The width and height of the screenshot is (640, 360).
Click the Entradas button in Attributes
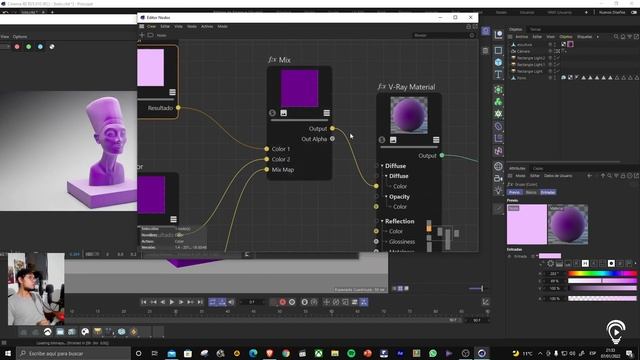[548, 192]
